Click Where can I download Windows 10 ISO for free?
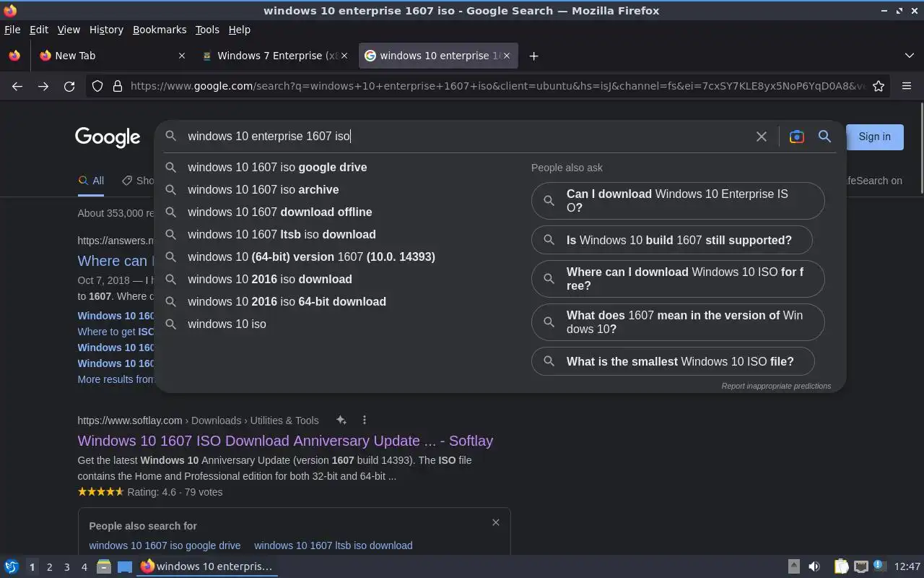The height and width of the screenshot is (578, 924). point(678,279)
